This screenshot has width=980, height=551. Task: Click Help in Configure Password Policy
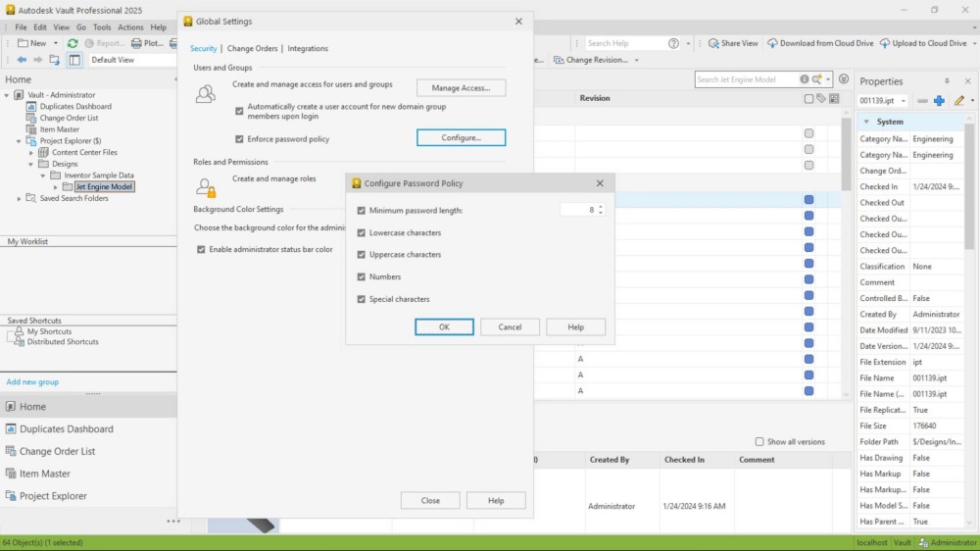pos(575,327)
